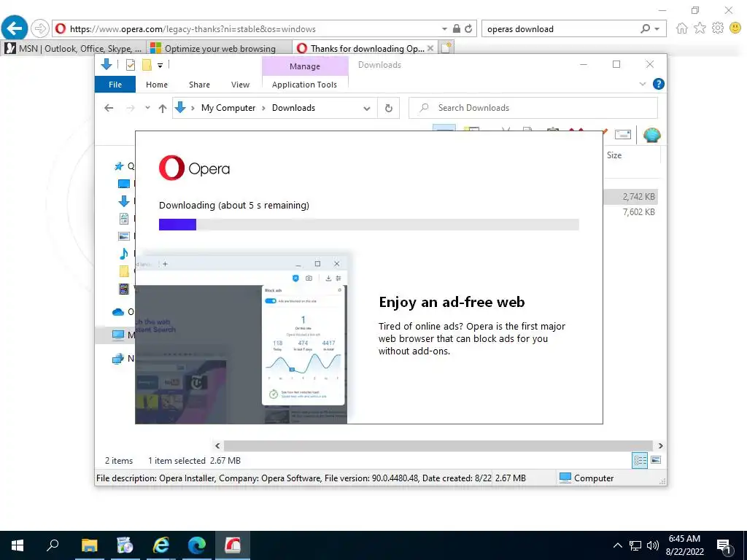
Task: Select the Quick access star in navigation pane
Action: [x=119, y=166]
